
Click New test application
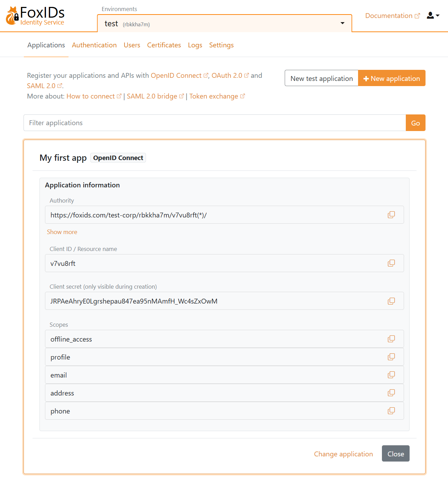(321, 78)
